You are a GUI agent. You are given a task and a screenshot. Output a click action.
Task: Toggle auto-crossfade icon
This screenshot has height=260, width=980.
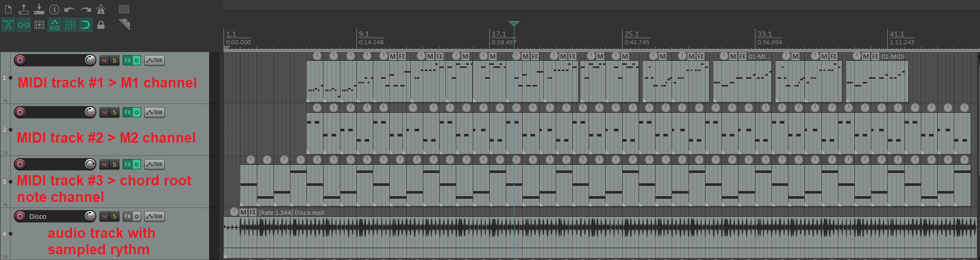8,25
